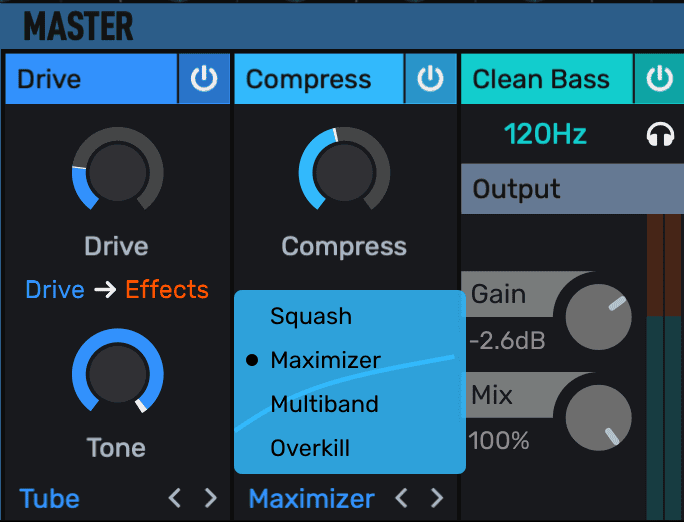Click the headphones solo icon
Image resolution: width=684 pixels, height=522 pixels.
660,135
